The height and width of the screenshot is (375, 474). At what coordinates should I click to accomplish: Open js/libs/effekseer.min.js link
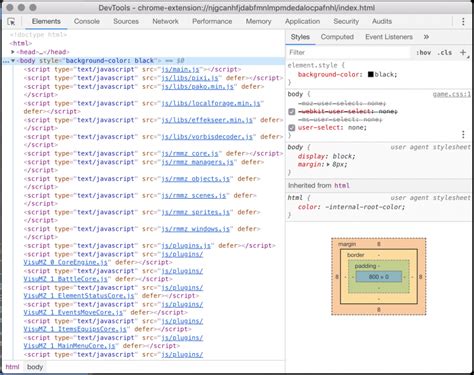click(x=207, y=120)
